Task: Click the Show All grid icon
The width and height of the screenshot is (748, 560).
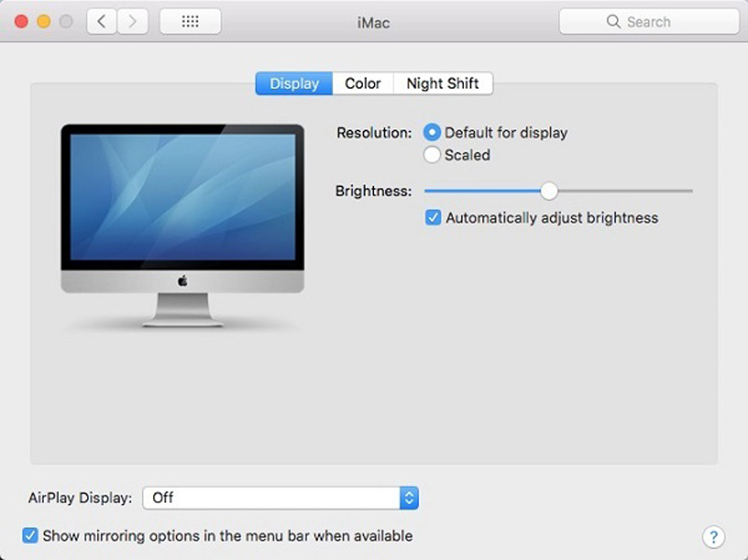Action: click(190, 21)
